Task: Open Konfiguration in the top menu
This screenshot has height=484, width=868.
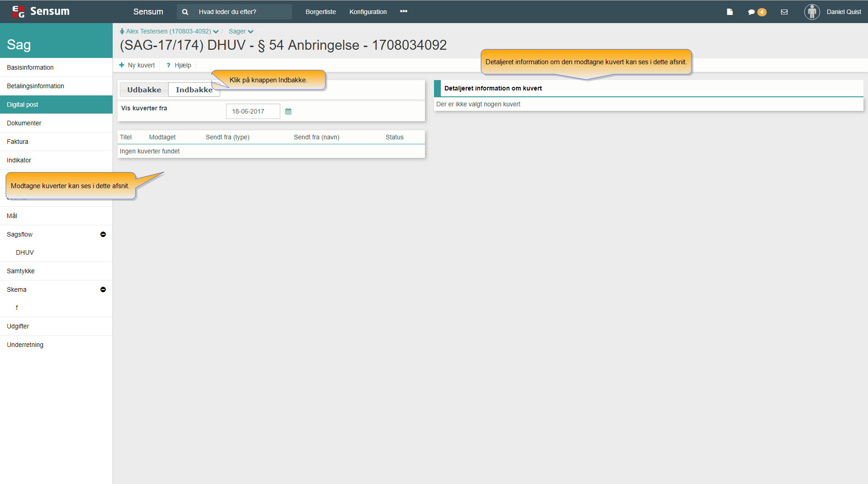Action: (368, 12)
